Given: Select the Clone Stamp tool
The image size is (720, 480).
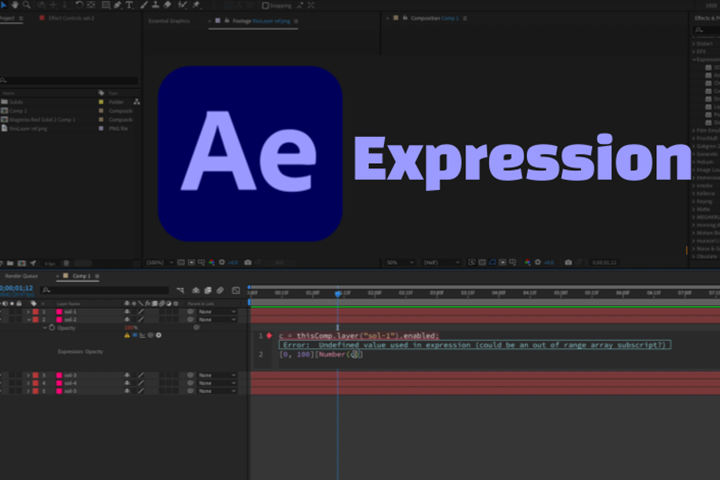Looking at the screenshot, I should [156, 5].
